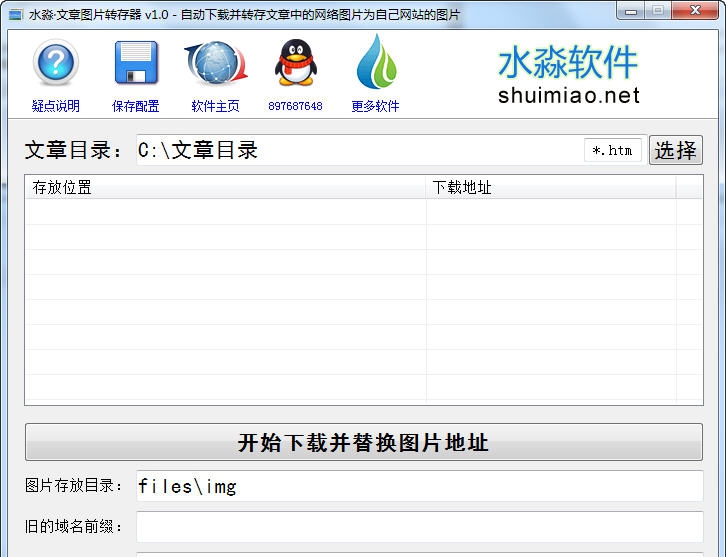Click the 保存配置 label link

(136, 106)
